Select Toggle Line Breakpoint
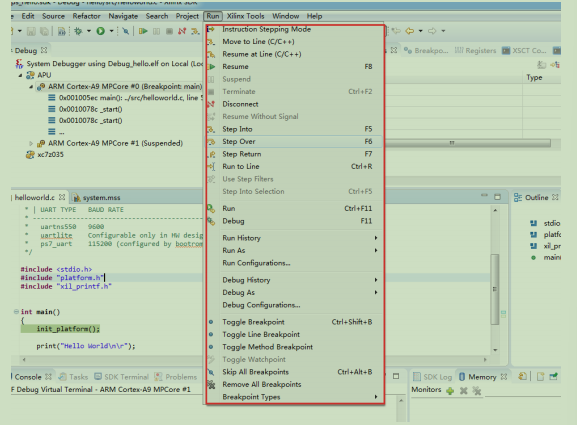Screen dimensions: 577x425 [x=294, y=334]
